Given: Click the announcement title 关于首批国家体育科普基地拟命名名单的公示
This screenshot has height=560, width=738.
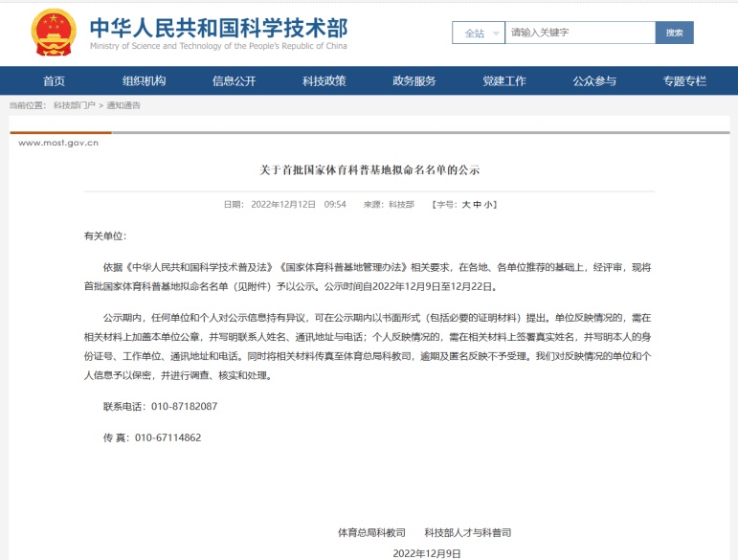Looking at the screenshot, I should 369,169.
